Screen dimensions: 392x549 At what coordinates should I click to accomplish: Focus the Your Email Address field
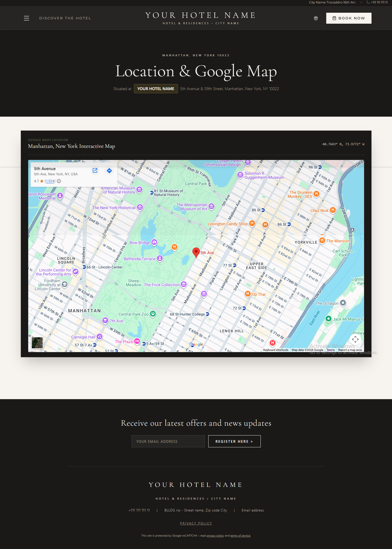168,441
